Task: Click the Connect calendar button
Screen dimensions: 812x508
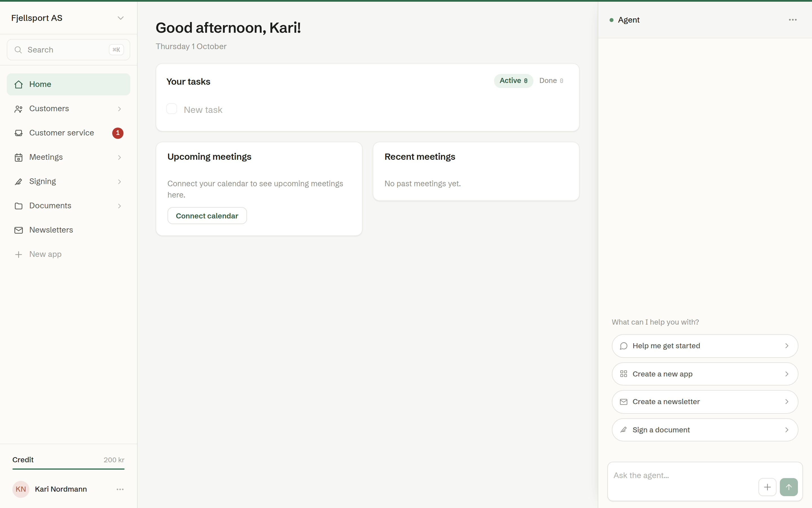Action: [207, 216]
